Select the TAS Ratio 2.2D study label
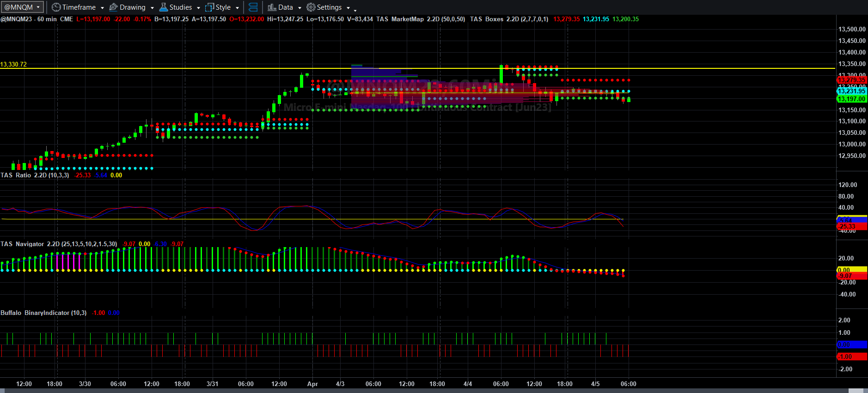This screenshot has width=868, height=393. (x=35, y=175)
